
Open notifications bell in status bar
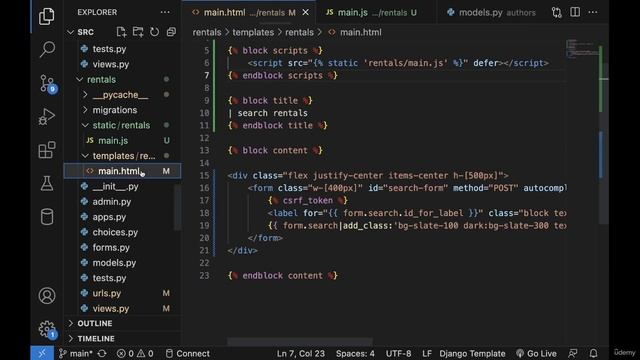click(x=593, y=353)
